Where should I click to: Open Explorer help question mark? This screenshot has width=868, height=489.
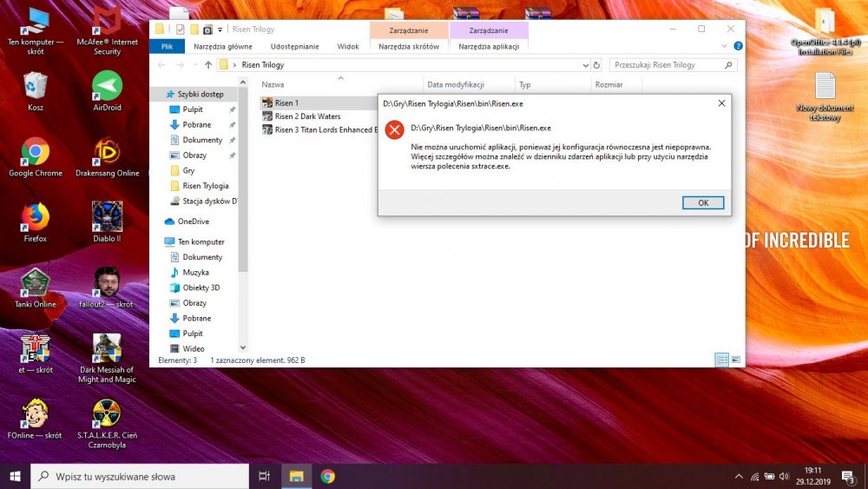coord(738,46)
